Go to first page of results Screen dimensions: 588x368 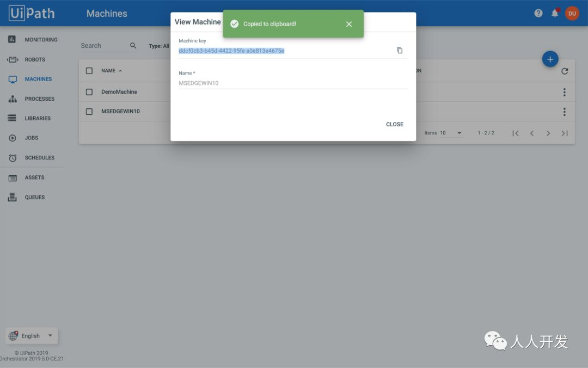pyautogui.click(x=516, y=133)
